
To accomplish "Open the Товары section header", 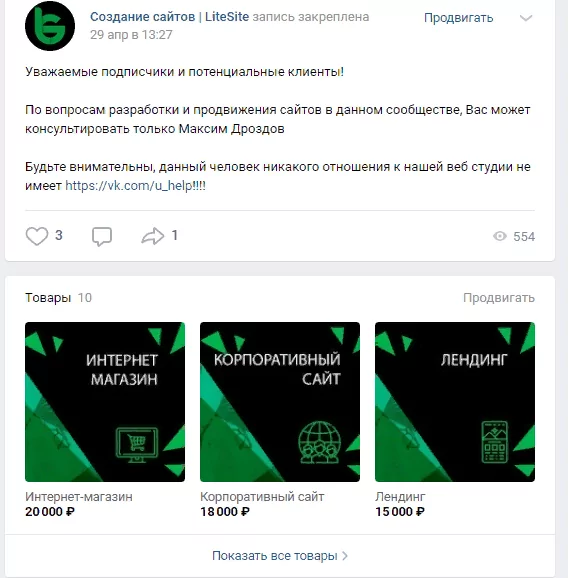I will click(48, 298).
